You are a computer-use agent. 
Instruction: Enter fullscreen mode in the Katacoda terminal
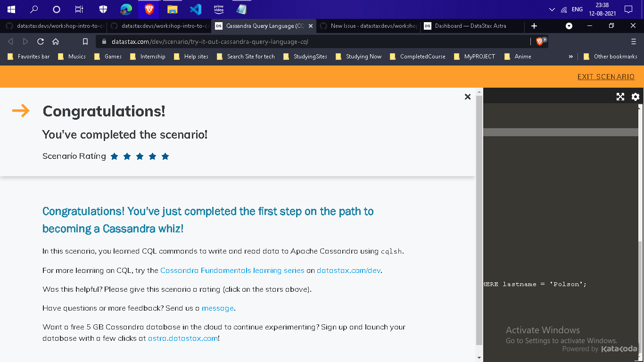620,97
